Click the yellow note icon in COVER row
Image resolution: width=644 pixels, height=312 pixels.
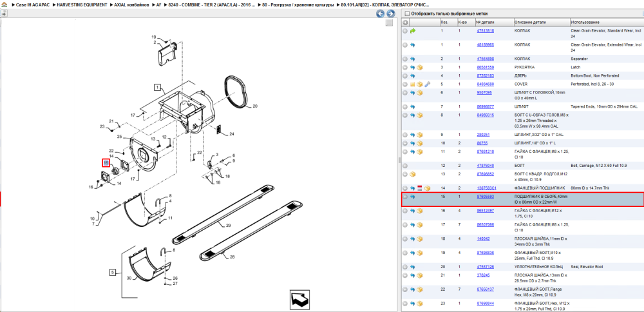[413, 84]
